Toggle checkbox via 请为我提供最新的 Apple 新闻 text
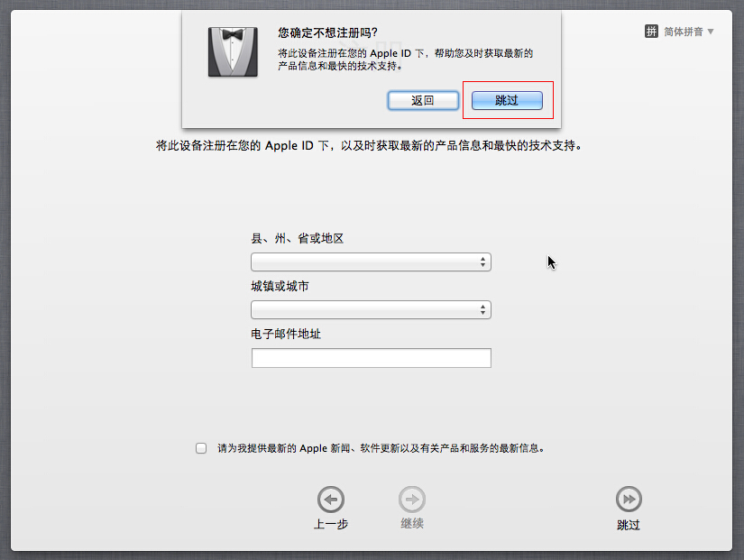Viewport: 744px width, 560px height. [381, 448]
